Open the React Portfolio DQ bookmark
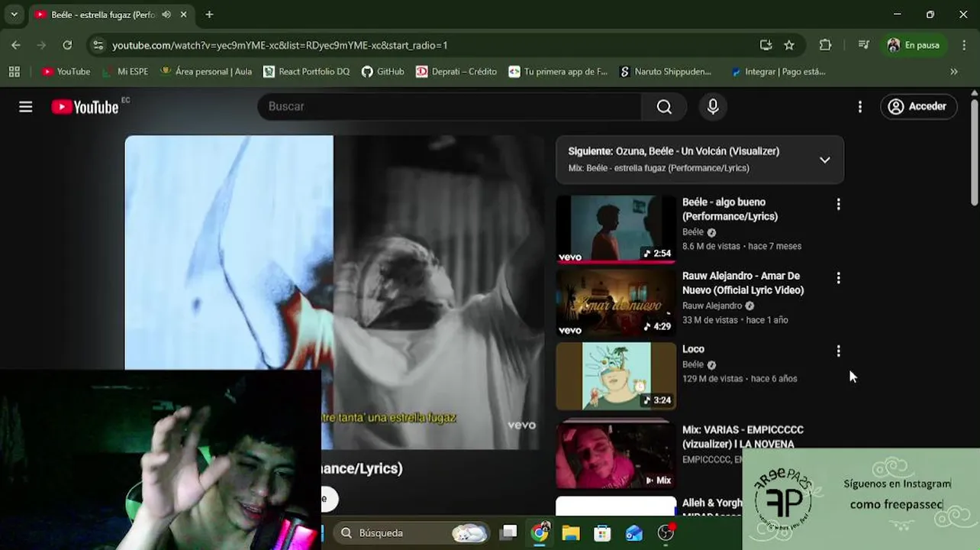The height and width of the screenshot is (550, 980). click(306, 72)
